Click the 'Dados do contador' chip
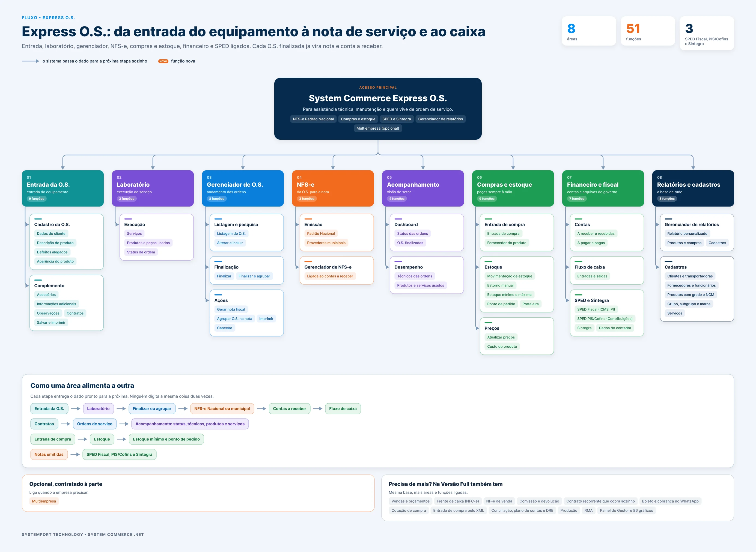 click(615, 328)
